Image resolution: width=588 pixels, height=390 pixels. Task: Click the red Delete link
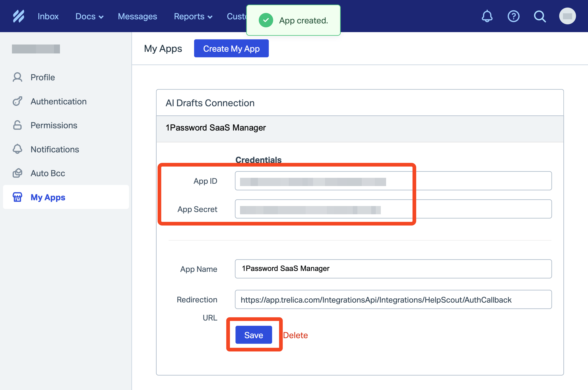point(295,335)
